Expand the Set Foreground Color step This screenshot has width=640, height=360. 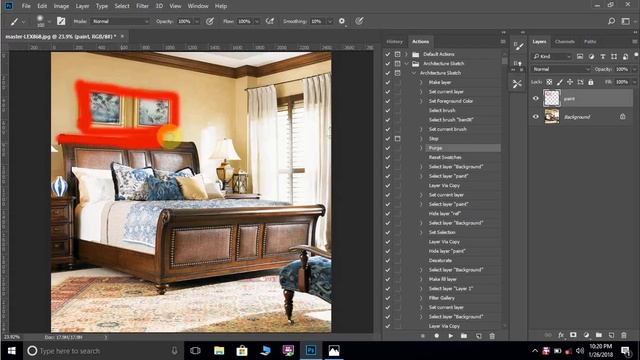pyautogui.click(x=421, y=101)
